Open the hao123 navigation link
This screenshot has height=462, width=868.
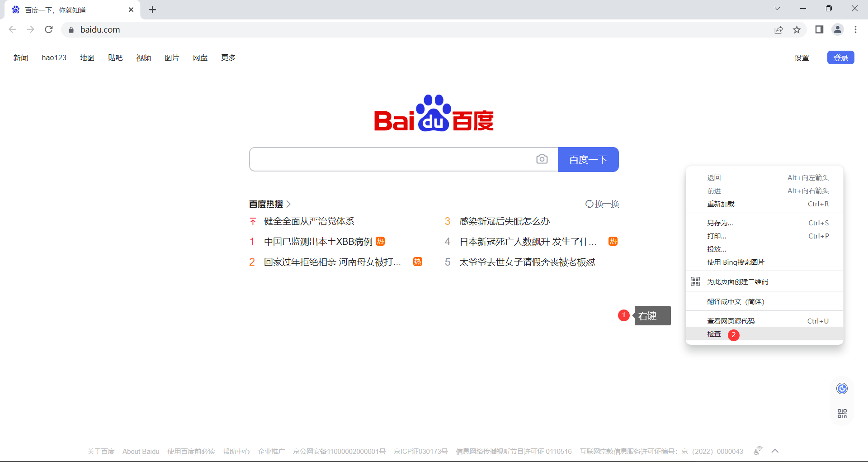click(54, 58)
